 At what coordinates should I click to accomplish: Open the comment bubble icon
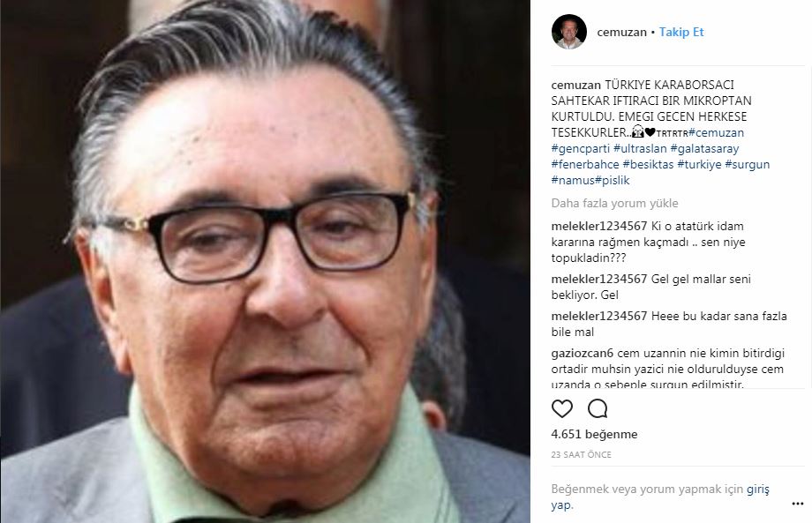point(598,408)
